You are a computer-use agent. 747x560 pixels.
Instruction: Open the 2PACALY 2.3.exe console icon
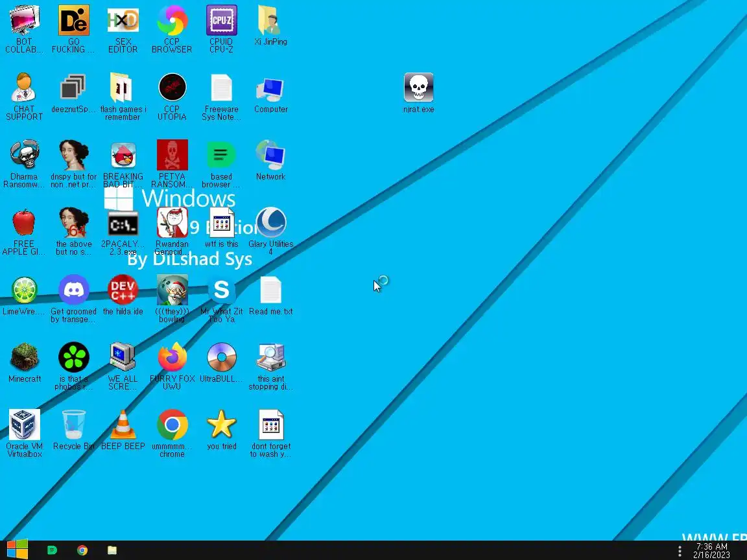click(x=123, y=231)
